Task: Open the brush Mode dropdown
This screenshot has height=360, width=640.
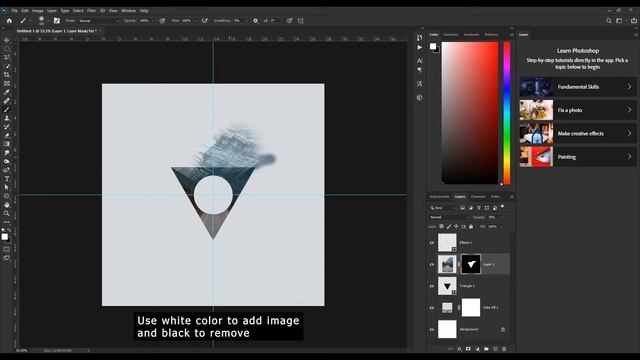Action: [98, 20]
